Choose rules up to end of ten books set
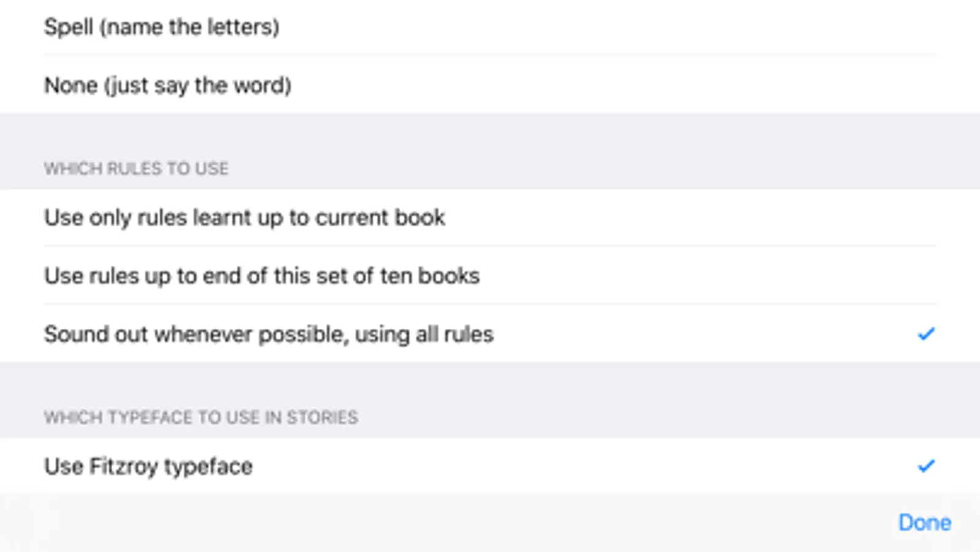This screenshot has height=552, width=980. click(x=262, y=276)
